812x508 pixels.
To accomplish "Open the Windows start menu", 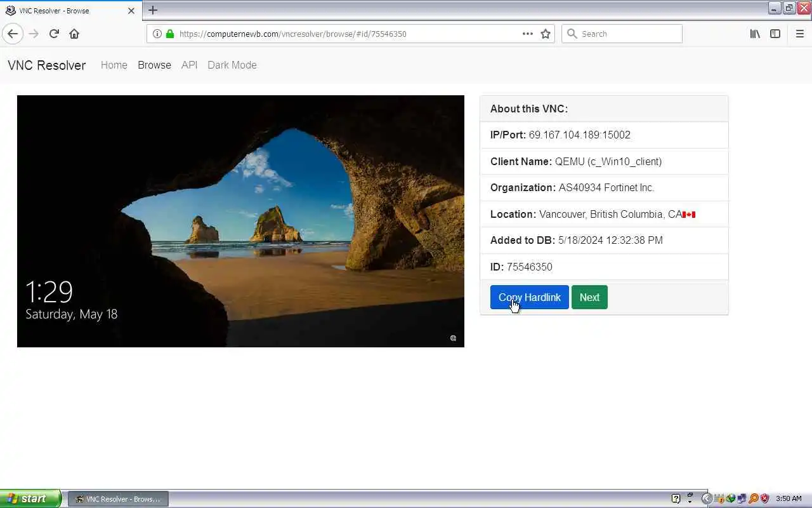I will [x=30, y=498].
